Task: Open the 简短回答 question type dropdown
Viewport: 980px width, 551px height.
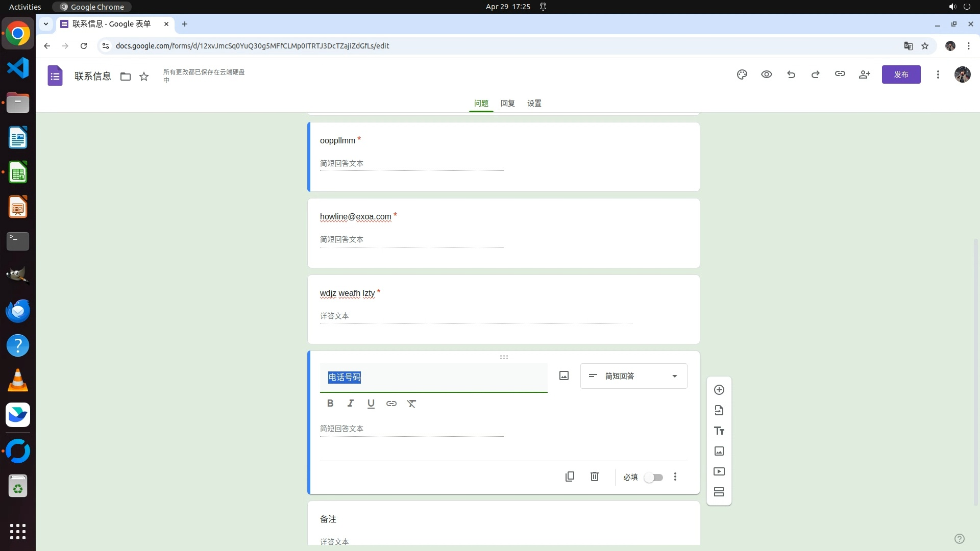Action: tap(633, 376)
